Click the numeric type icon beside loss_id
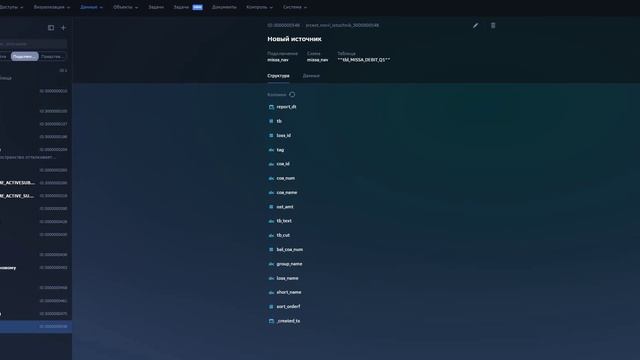The width and height of the screenshot is (640, 360). click(271, 136)
